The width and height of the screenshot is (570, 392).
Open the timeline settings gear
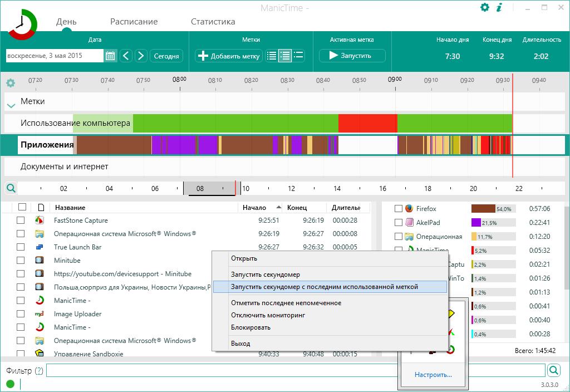[10, 83]
